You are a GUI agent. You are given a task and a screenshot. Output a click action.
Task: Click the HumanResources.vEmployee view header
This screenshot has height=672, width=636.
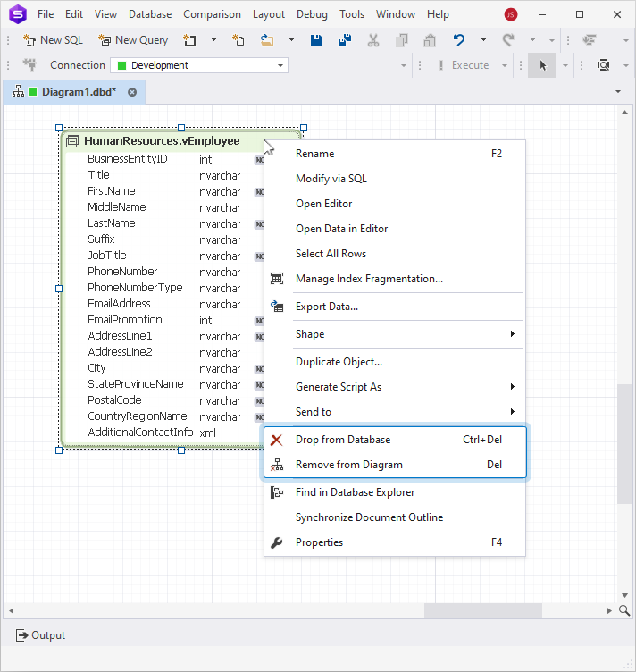(162, 140)
